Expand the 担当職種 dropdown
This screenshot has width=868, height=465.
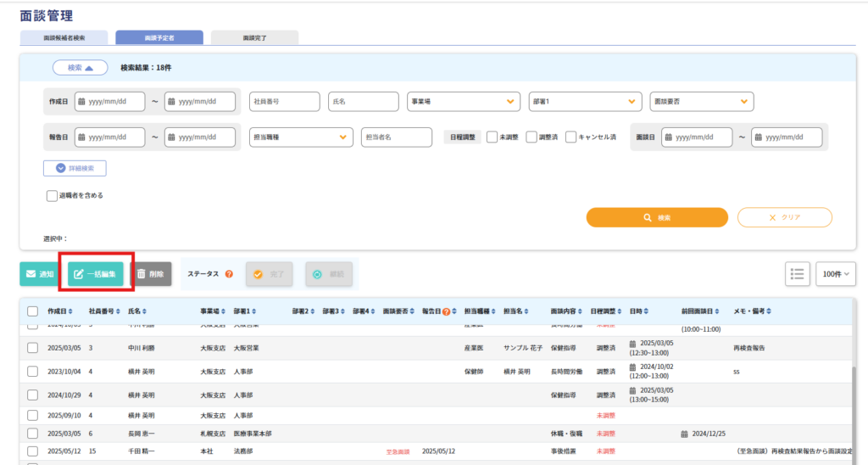301,137
